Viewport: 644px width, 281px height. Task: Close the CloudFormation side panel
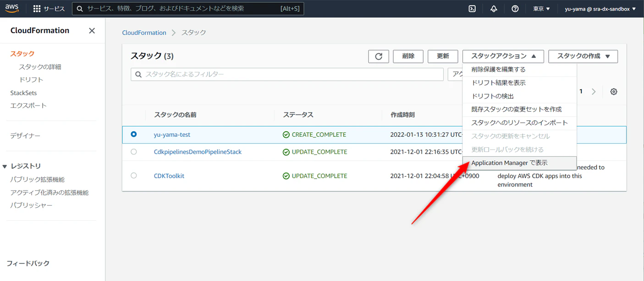92,31
